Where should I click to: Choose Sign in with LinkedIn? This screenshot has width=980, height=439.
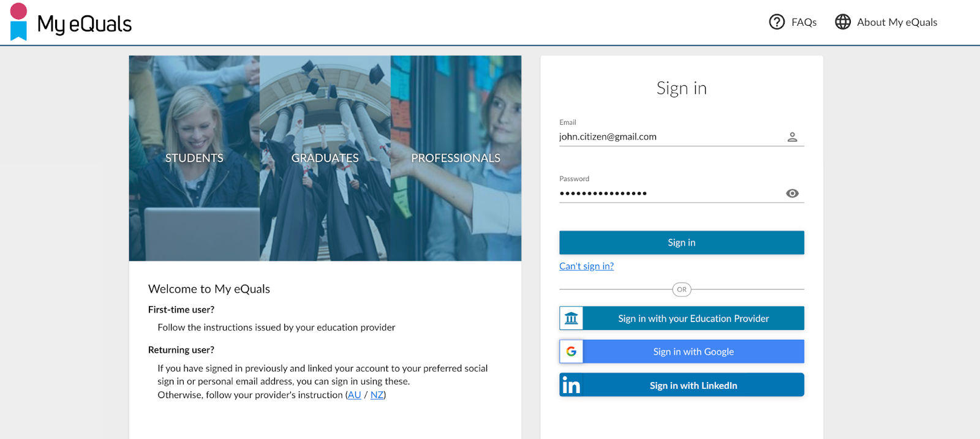(682, 385)
